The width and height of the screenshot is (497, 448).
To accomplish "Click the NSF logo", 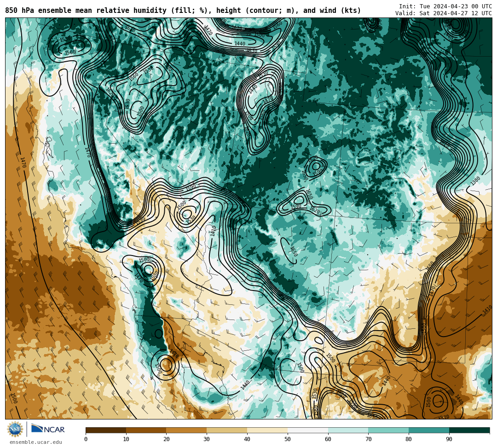I will point(15,429).
